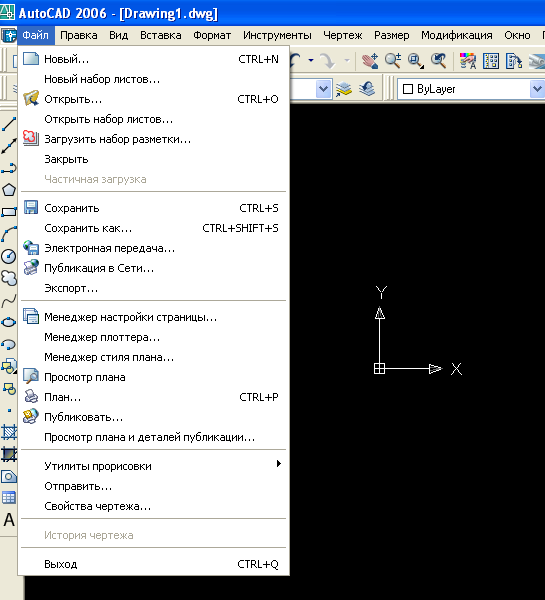Open the Размер menu
The height and width of the screenshot is (600, 545).
click(392, 35)
